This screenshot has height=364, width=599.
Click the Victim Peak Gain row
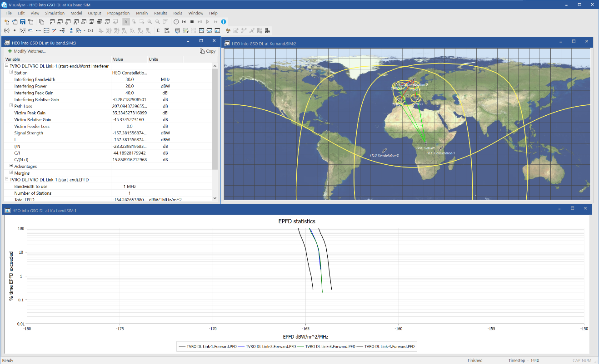[x=108, y=113]
